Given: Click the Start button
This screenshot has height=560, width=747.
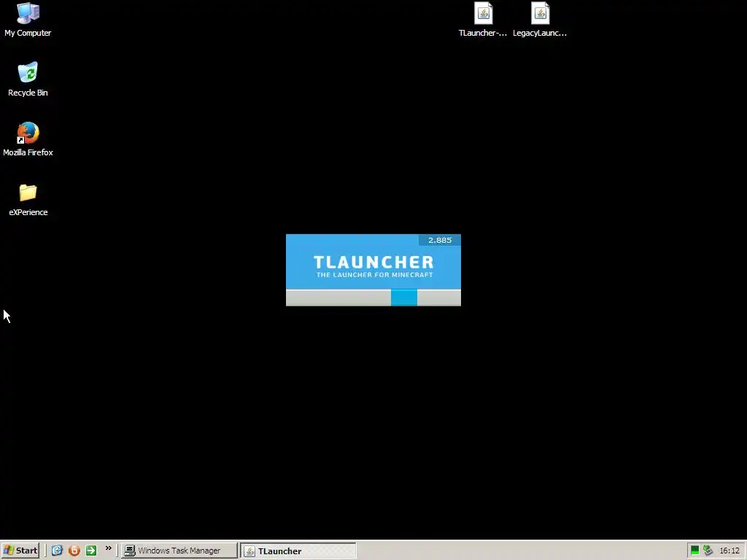Looking at the screenshot, I should [20, 551].
